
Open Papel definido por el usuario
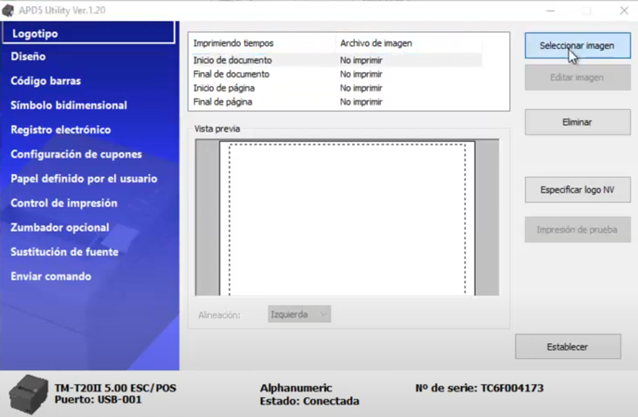(84, 179)
